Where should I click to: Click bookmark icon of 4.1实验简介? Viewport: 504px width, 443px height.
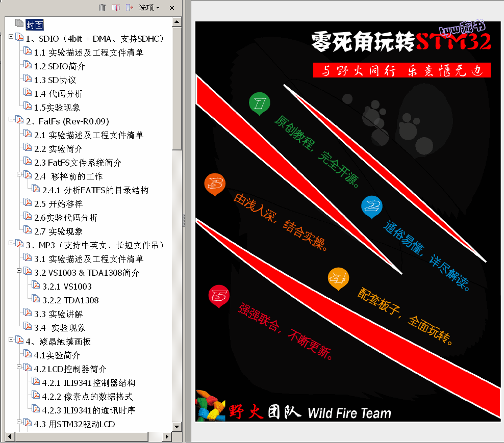pyautogui.click(x=28, y=354)
